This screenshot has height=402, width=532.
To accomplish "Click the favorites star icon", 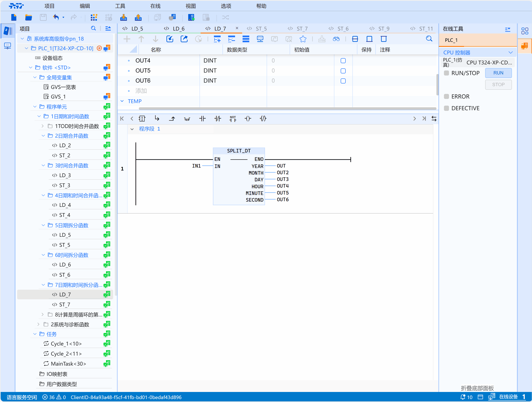I will (303, 39).
